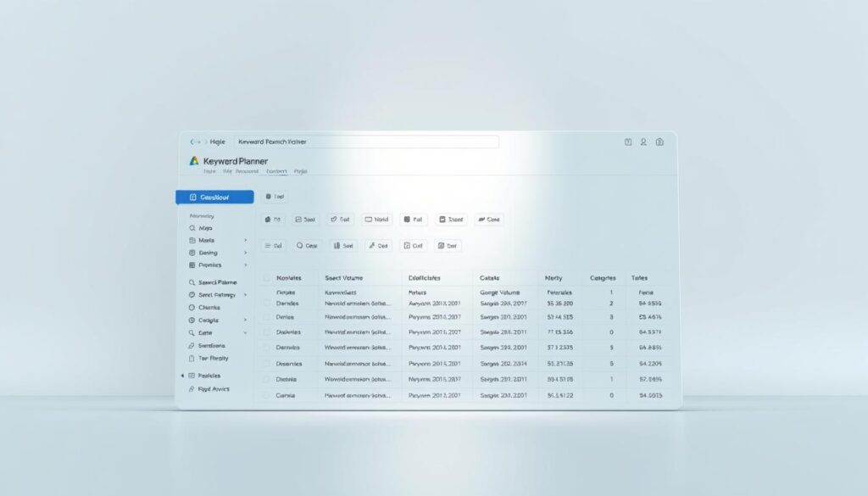Image resolution: width=868 pixels, height=496 pixels.
Task: Click the lines-icon button starting second toolbar row
Action: 274,246
